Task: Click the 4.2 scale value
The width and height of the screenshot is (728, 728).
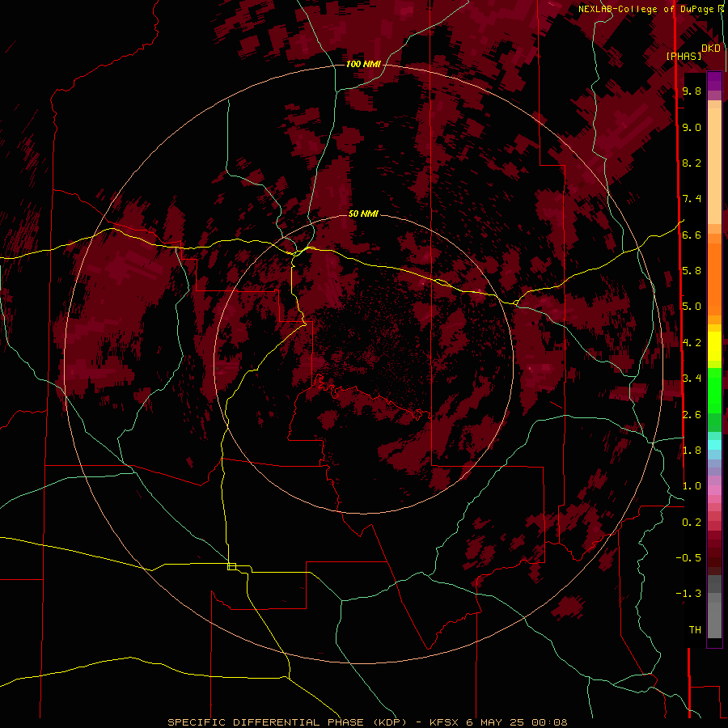Action: click(692, 343)
